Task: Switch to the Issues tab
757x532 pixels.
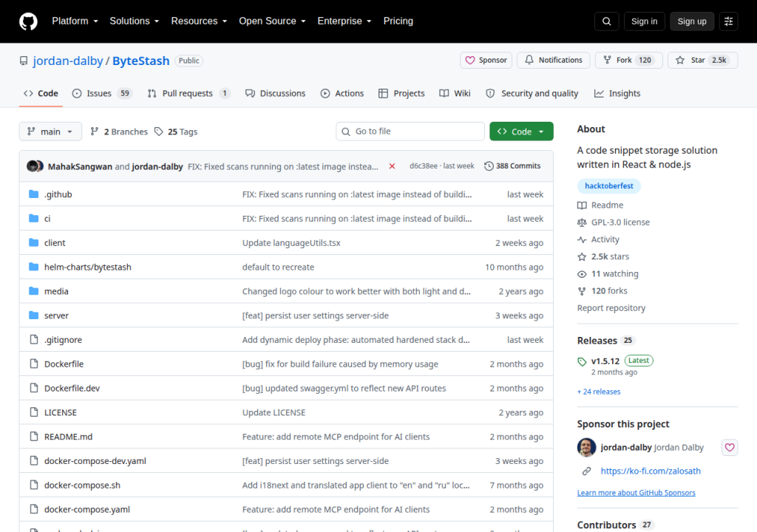Action: coord(102,93)
